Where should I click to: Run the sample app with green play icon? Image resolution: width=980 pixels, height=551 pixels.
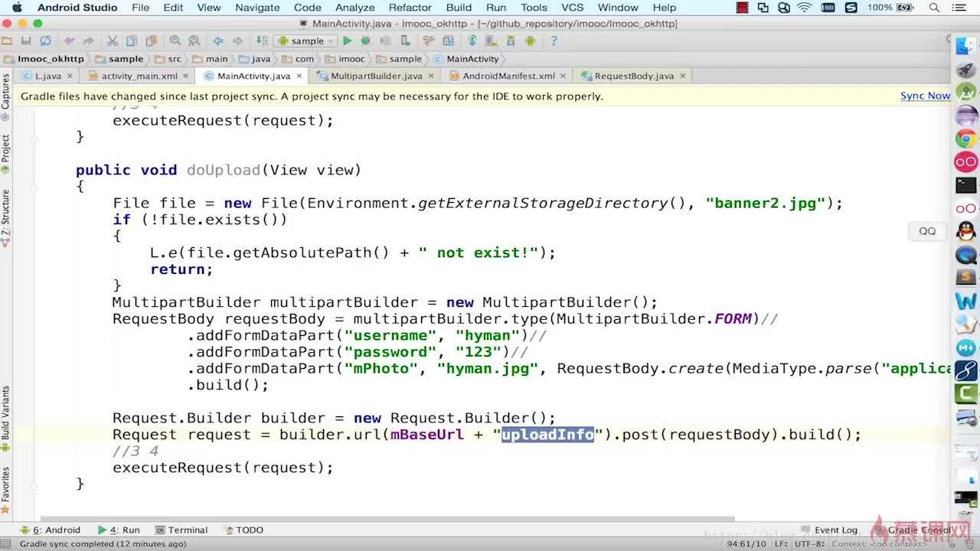coord(347,41)
